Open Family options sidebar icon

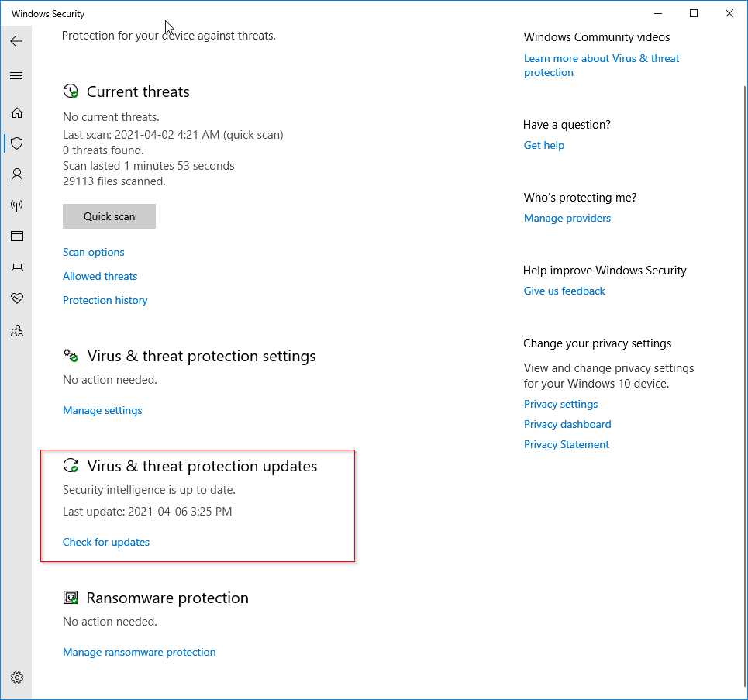(16, 330)
